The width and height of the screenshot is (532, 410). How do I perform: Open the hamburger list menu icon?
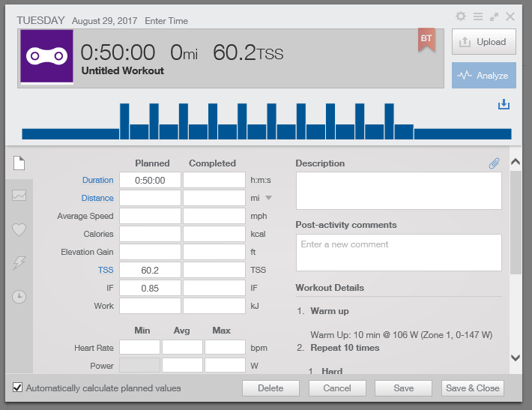pos(478,16)
